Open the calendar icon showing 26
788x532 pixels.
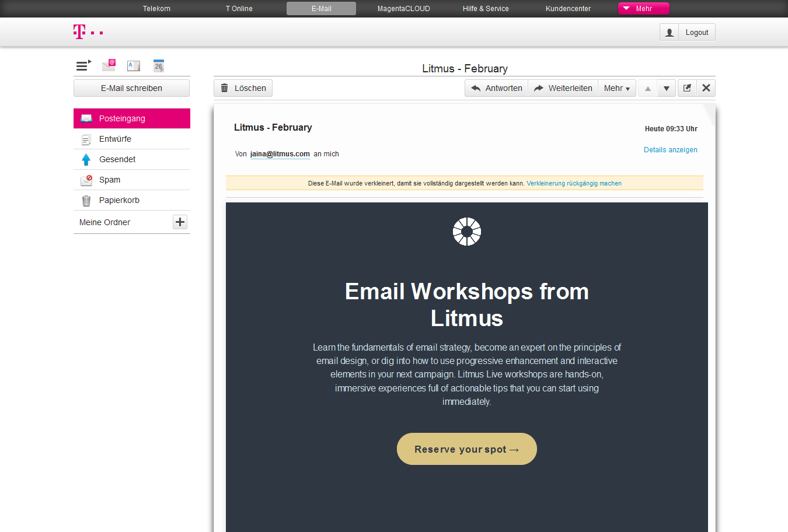pyautogui.click(x=158, y=65)
